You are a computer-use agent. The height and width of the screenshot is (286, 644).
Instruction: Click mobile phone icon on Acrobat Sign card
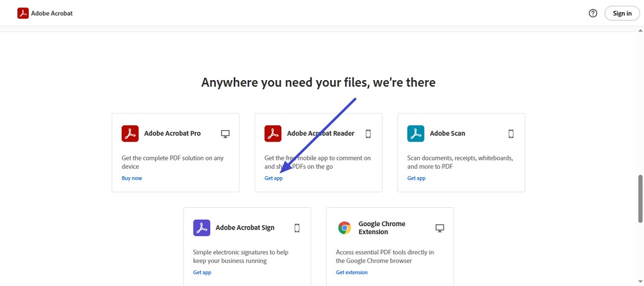297,228
